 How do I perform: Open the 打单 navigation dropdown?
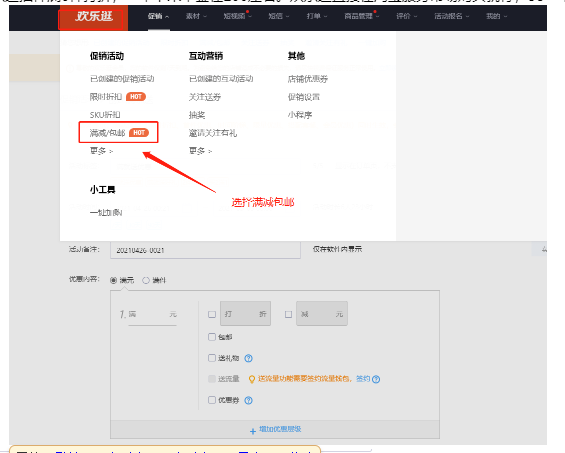(x=317, y=17)
